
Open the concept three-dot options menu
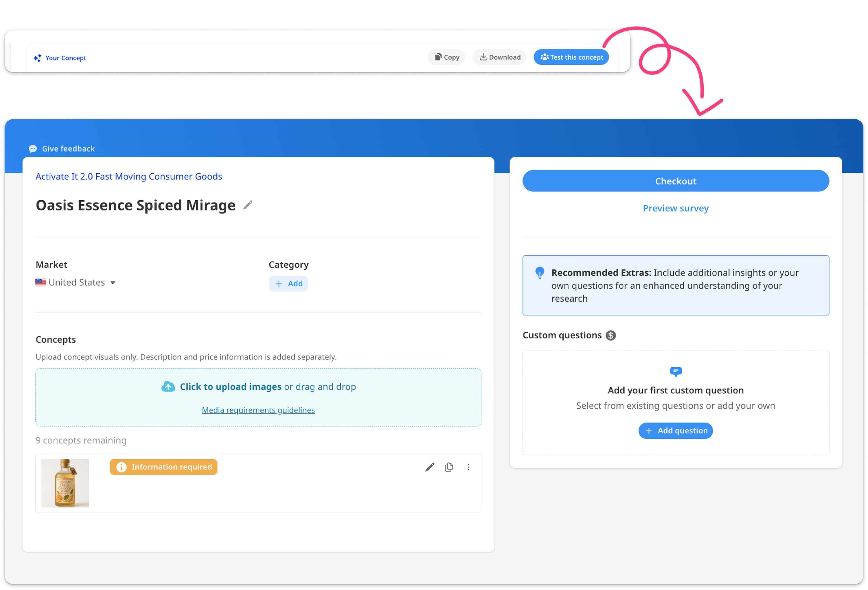click(468, 467)
